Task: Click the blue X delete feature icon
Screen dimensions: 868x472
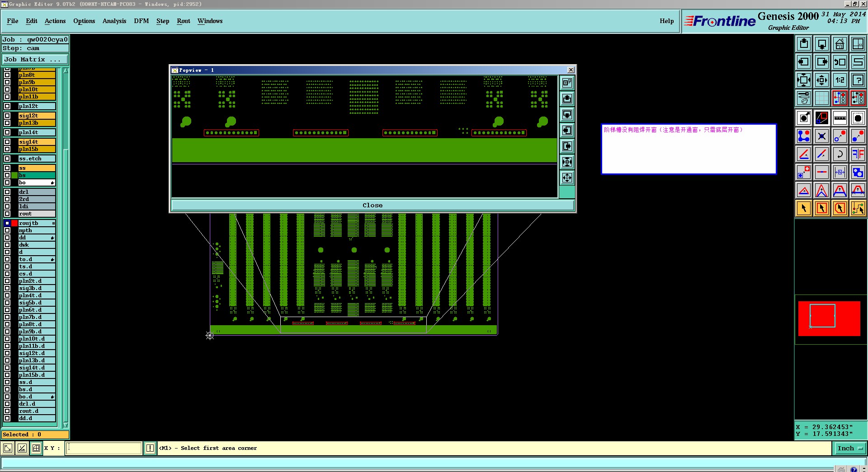Action: point(822,136)
